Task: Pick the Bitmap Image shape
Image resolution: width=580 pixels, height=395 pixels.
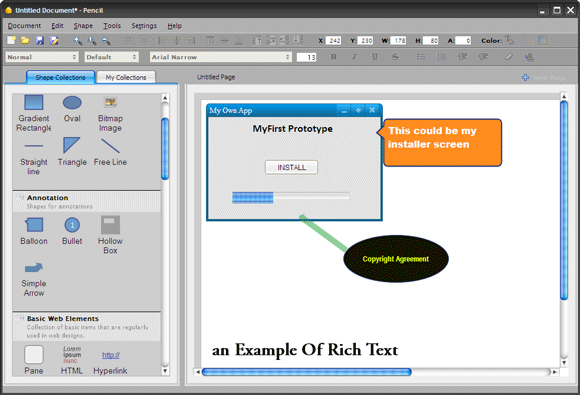Action: click(110, 114)
